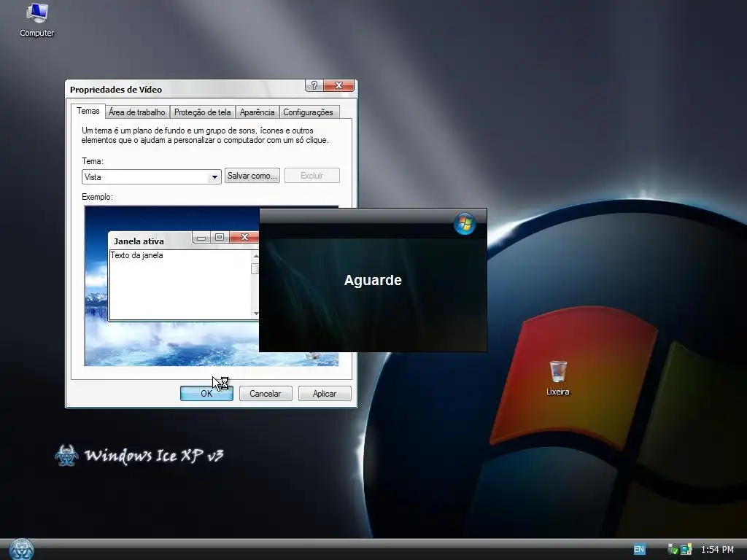Click the Aplicar button
The height and width of the screenshot is (560, 747).
tap(325, 393)
